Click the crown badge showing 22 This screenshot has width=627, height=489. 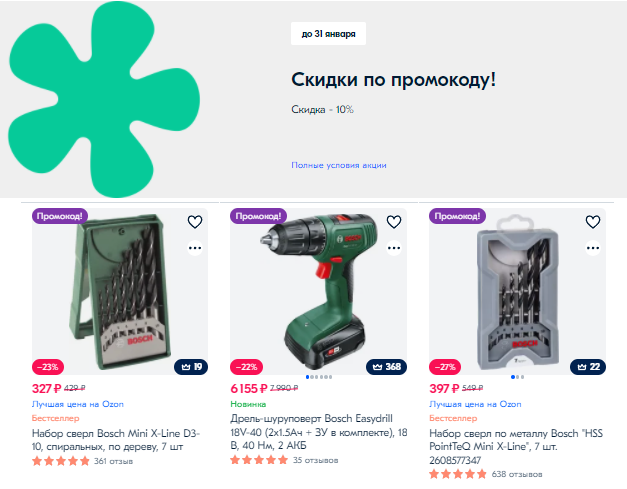click(588, 367)
